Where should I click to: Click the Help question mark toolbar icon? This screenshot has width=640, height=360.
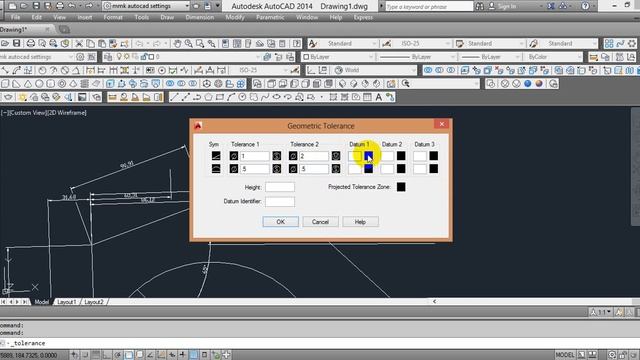point(297,43)
